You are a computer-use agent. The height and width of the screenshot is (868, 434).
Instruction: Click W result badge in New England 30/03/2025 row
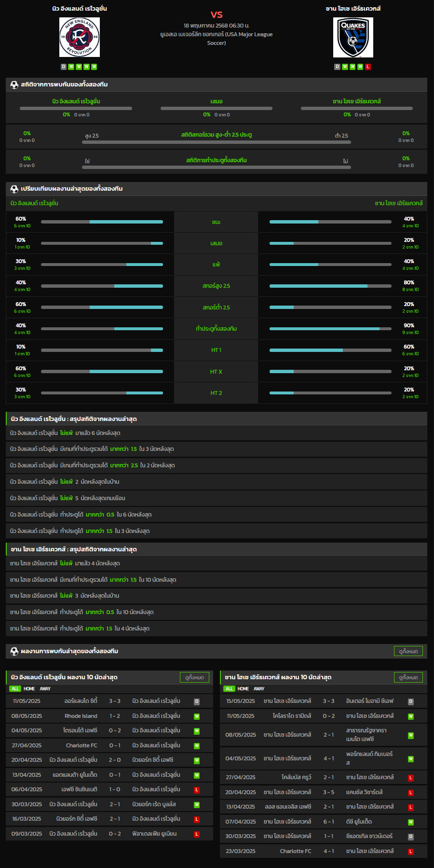click(x=197, y=805)
